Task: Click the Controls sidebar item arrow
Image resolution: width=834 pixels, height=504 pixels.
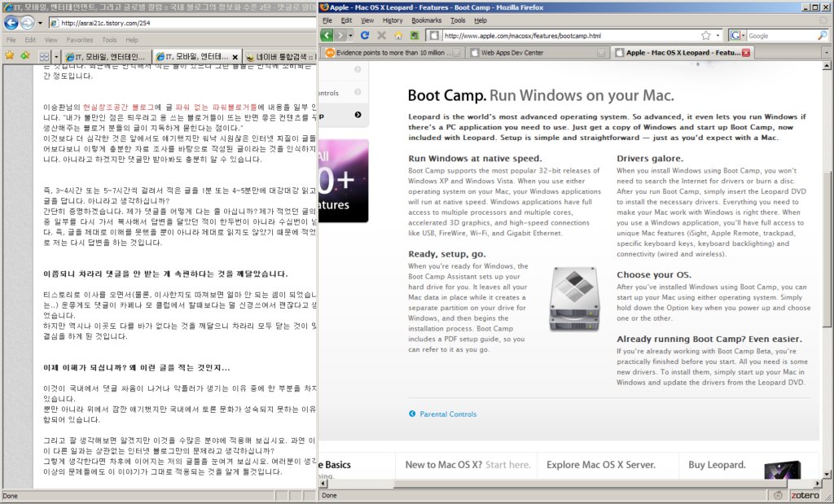Action: point(358,93)
